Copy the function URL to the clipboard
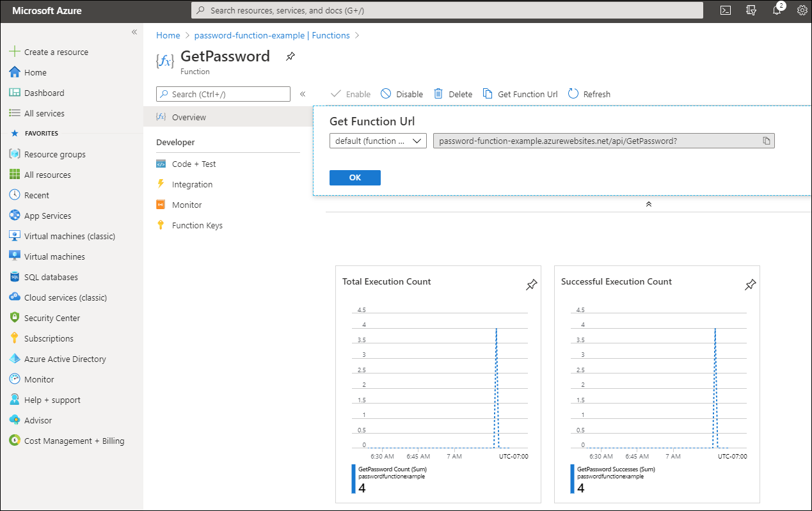This screenshot has height=511, width=812. (x=766, y=141)
